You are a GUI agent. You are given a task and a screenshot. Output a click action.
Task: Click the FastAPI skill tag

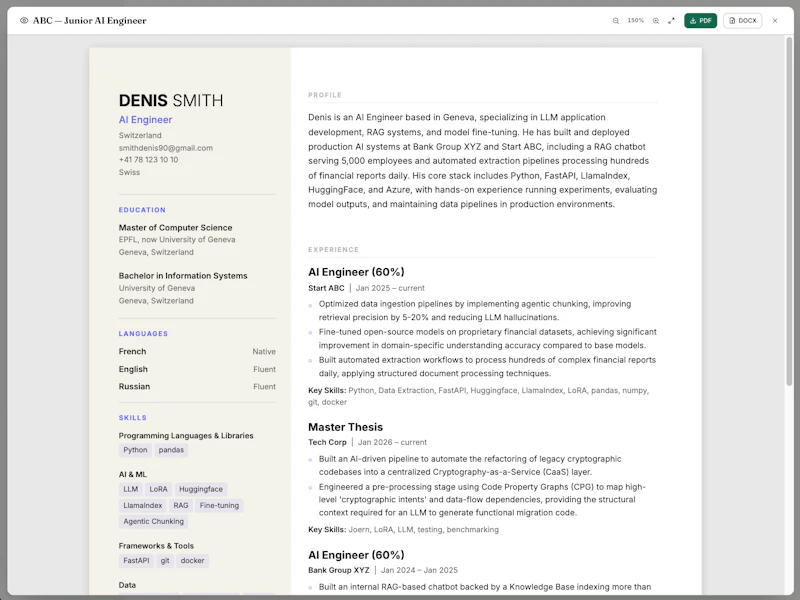136,561
